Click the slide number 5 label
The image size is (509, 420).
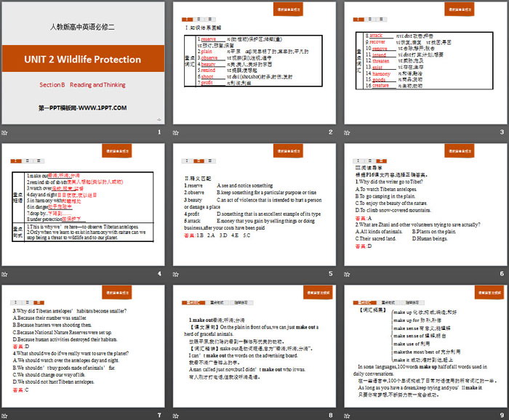point(329,274)
